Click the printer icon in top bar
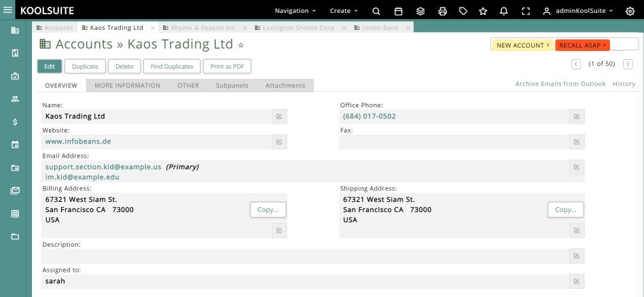This screenshot has width=644, height=297. (x=442, y=11)
